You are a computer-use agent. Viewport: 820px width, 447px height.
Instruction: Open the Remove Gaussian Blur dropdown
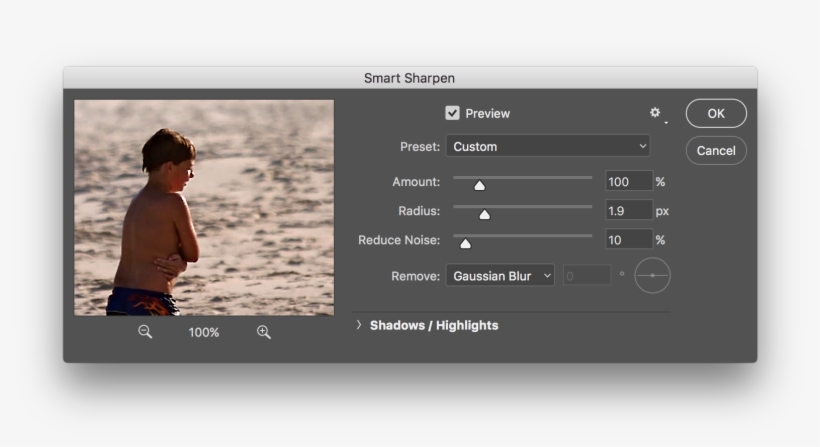click(x=500, y=276)
